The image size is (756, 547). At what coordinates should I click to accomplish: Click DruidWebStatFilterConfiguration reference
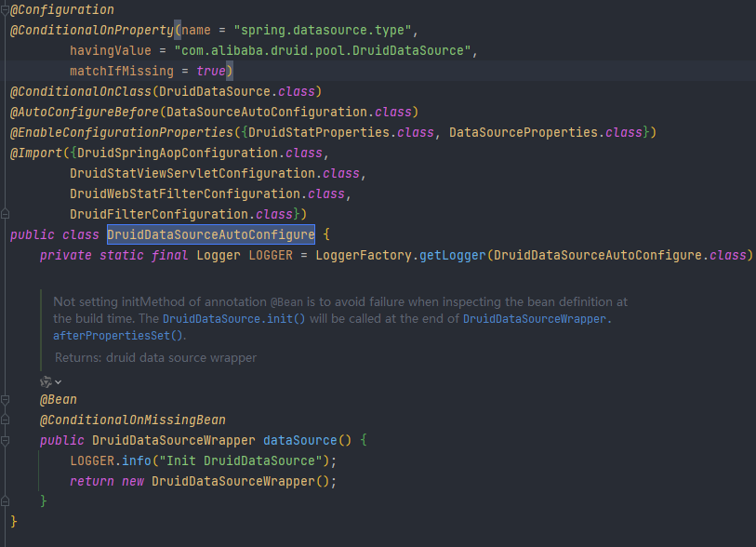[x=185, y=193]
